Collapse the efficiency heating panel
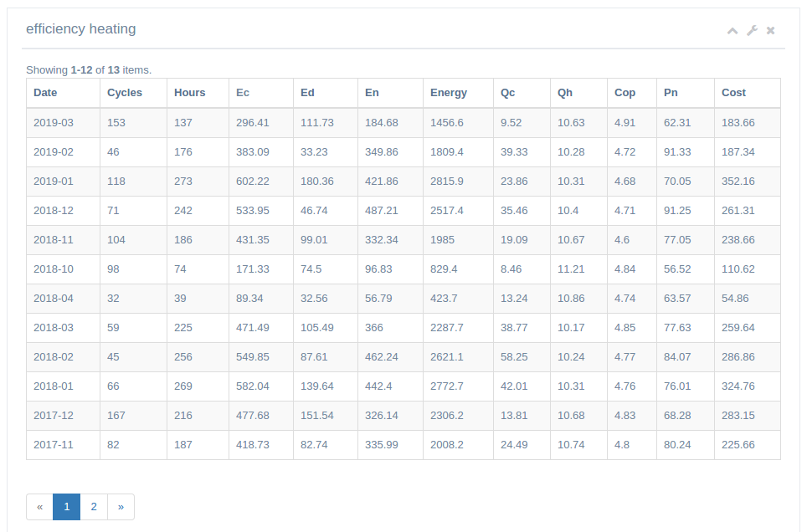Screen dimensions: 807x532 [x=732, y=31]
